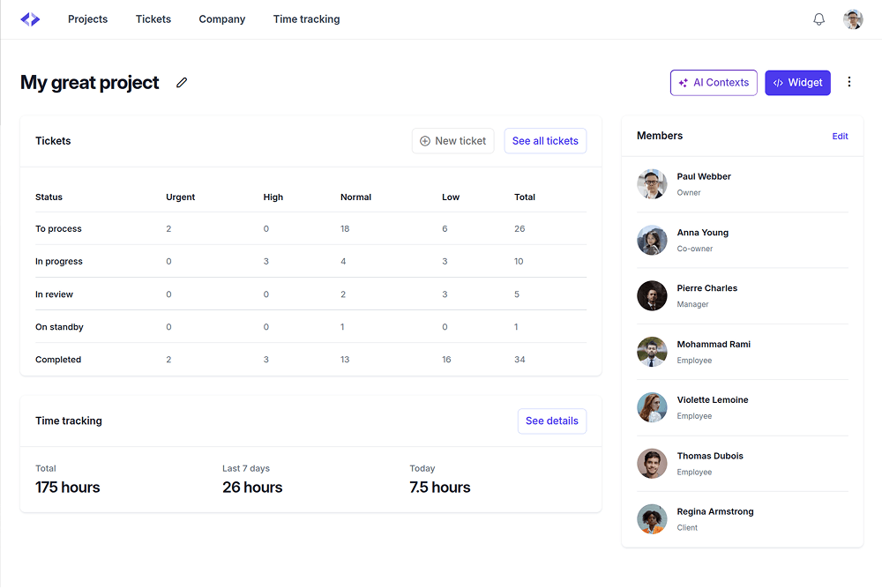This screenshot has width=882, height=588.
Task: Click the Completed high-priority count
Action: click(x=266, y=360)
